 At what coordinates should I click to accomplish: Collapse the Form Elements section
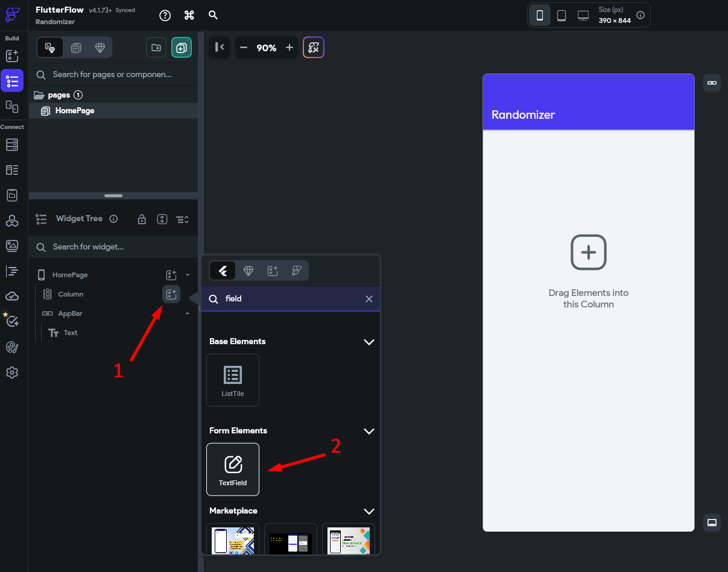(x=369, y=431)
